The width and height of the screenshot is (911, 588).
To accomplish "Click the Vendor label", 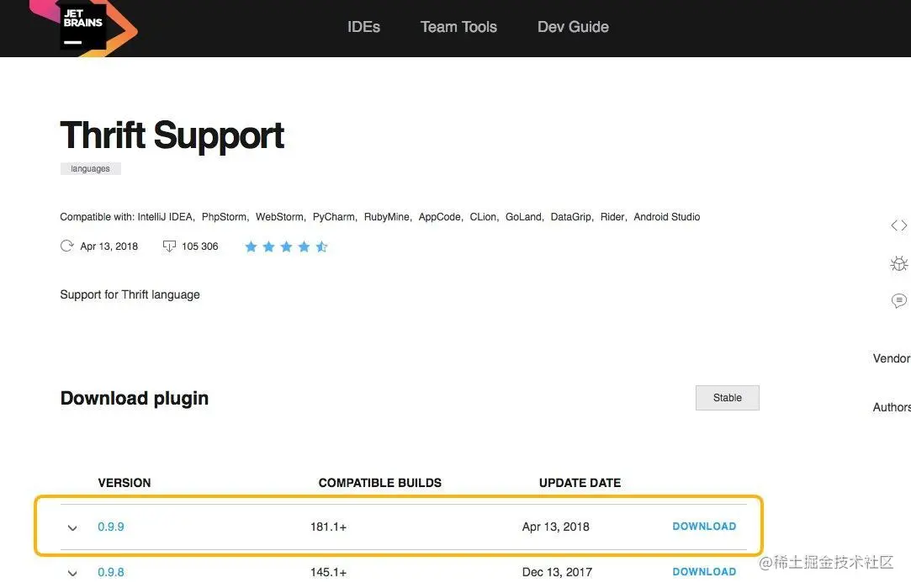I will [892, 358].
